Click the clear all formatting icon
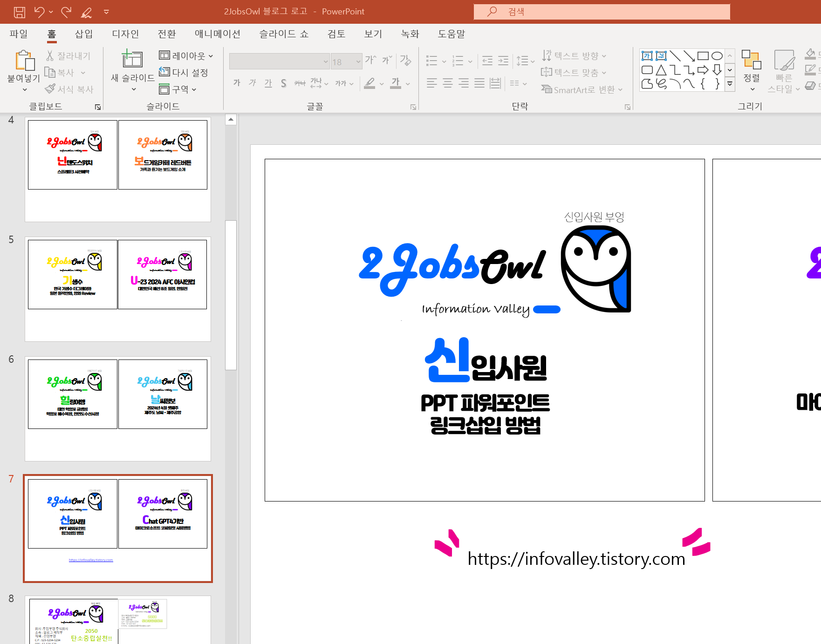 click(x=405, y=60)
